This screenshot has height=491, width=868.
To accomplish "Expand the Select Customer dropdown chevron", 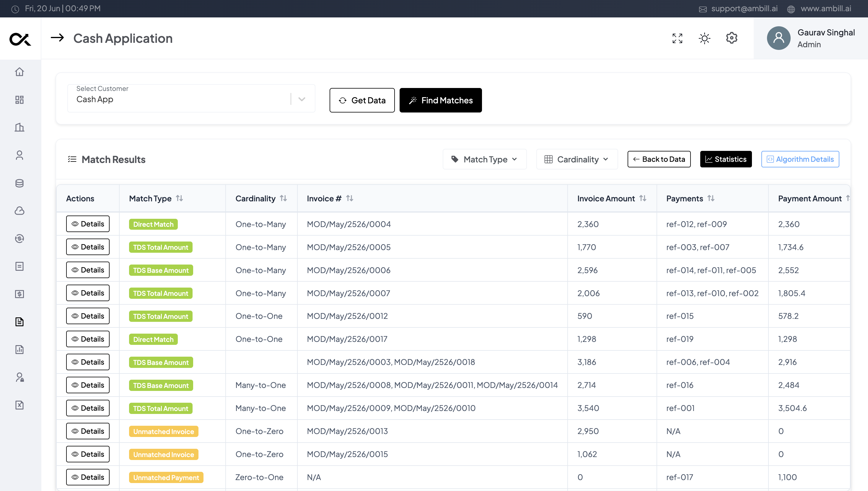I will (x=302, y=99).
